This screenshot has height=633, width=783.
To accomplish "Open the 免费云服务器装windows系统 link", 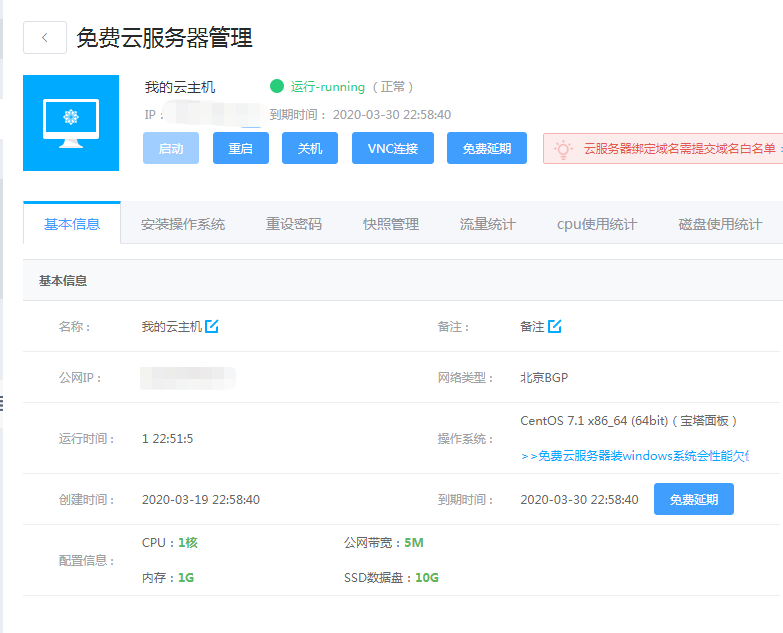I will click(635, 456).
